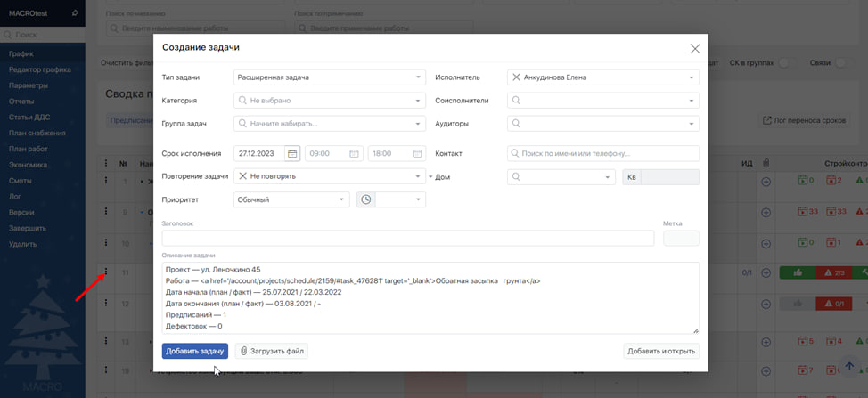Click the Добавить и открыть button
Image resolution: width=868 pixels, height=398 pixels.
660,351
